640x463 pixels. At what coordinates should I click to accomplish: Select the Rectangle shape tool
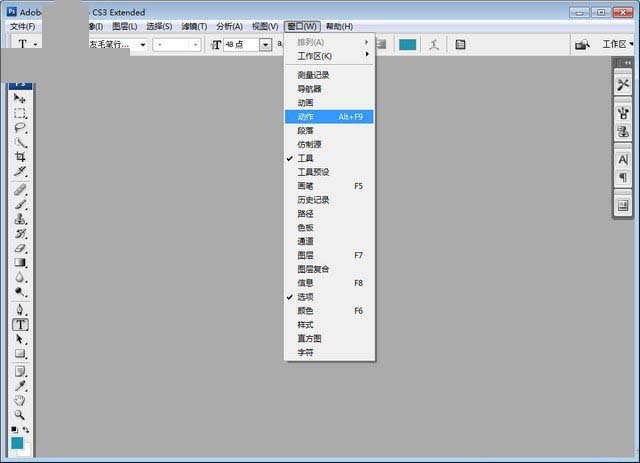20,354
